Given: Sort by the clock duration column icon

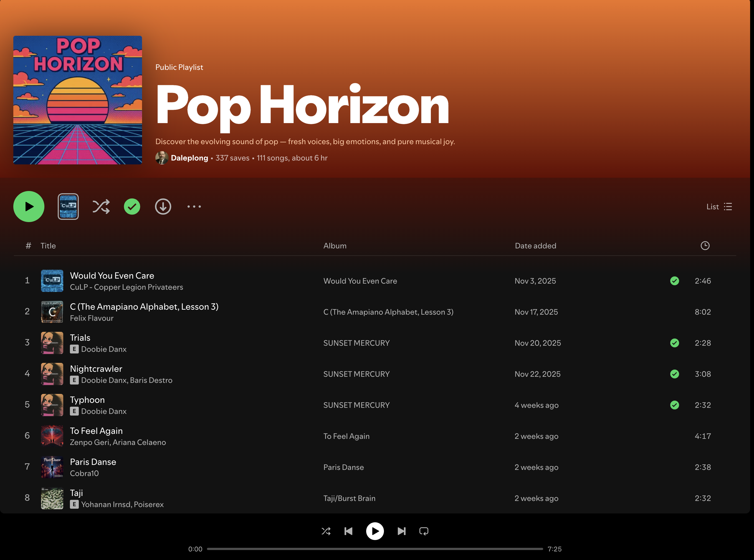Looking at the screenshot, I should coord(705,245).
